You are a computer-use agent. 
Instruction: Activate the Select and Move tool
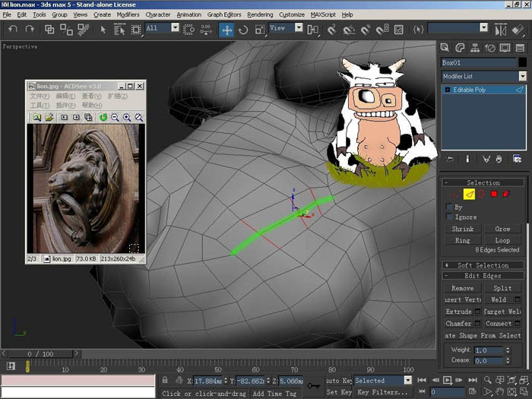tap(226, 30)
